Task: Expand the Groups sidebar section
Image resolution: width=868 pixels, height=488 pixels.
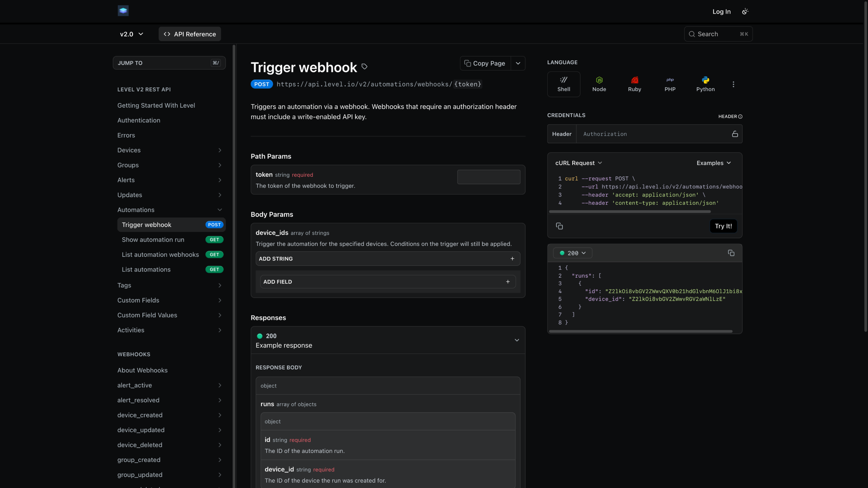Action: pos(220,165)
